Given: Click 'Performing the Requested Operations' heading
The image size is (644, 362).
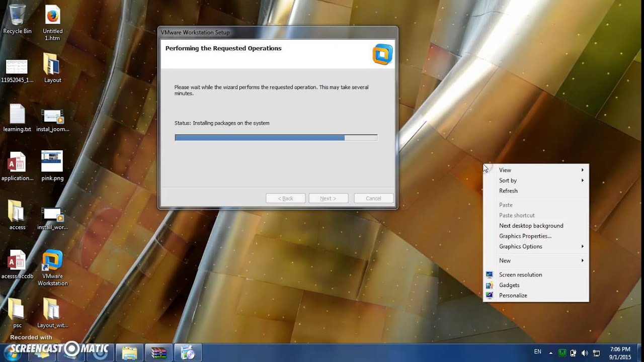Looking at the screenshot, I should coord(223,48).
